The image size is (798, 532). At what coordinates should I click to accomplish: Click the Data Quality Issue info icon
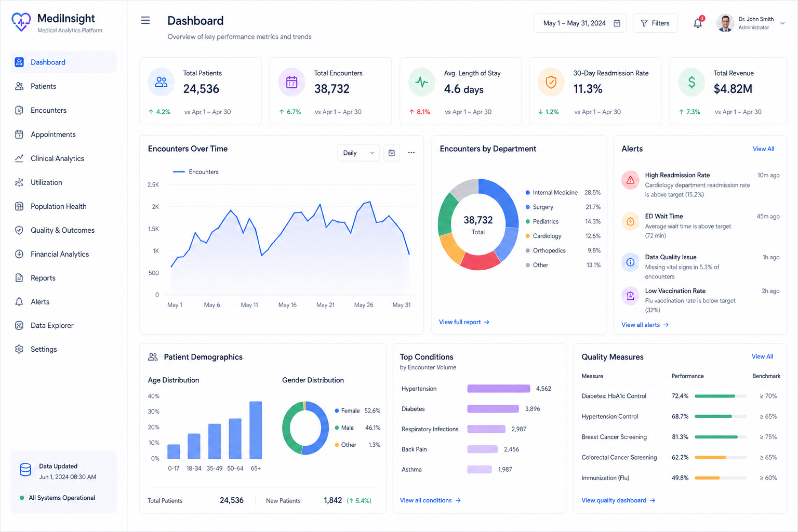pyautogui.click(x=630, y=262)
